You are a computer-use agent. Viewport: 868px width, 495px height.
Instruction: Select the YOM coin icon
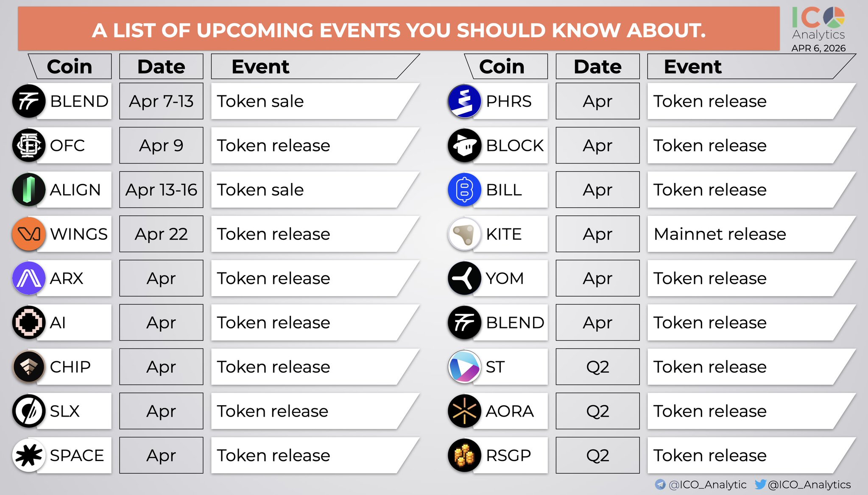464,278
